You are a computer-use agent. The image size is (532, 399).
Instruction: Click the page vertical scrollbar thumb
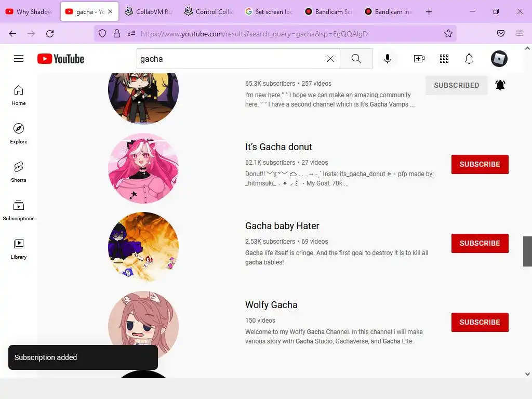pyautogui.click(x=528, y=251)
